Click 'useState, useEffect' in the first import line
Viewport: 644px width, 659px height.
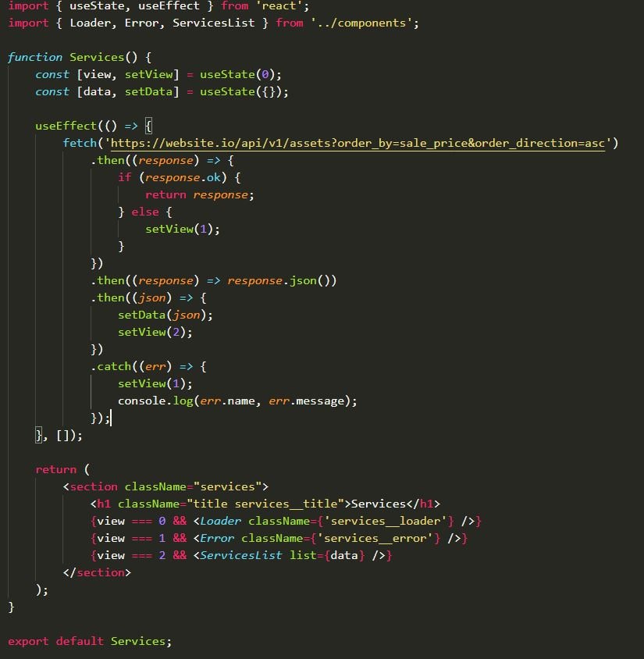[x=134, y=6]
